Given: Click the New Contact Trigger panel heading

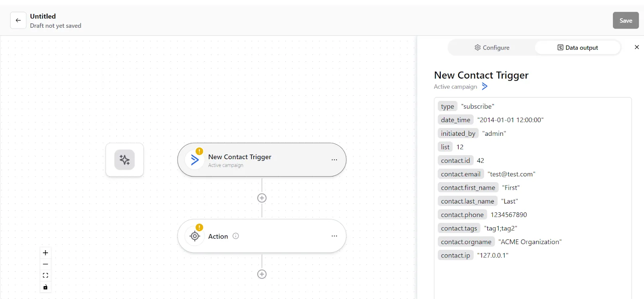Looking at the screenshot, I should (x=481, y=75).
